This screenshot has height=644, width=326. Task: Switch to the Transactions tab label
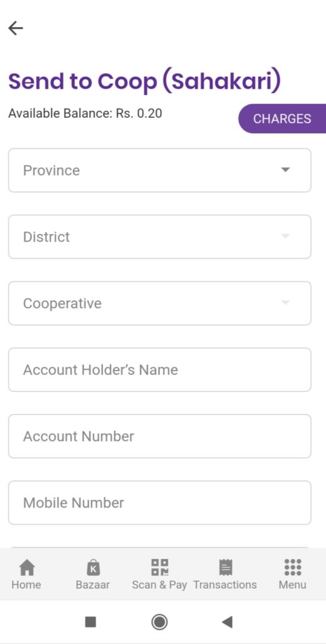point(225,585)
